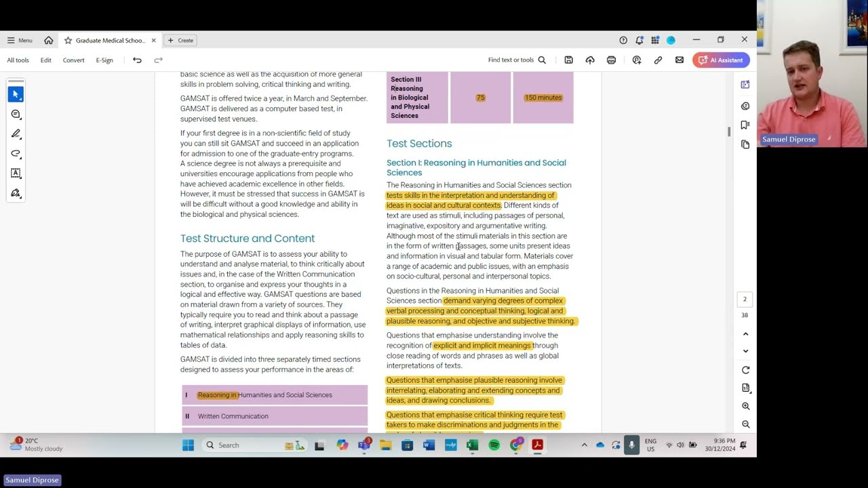This screenshot has width=868, height=488.
Task: Show hidden system tray icons
Action: click(584, 445)
